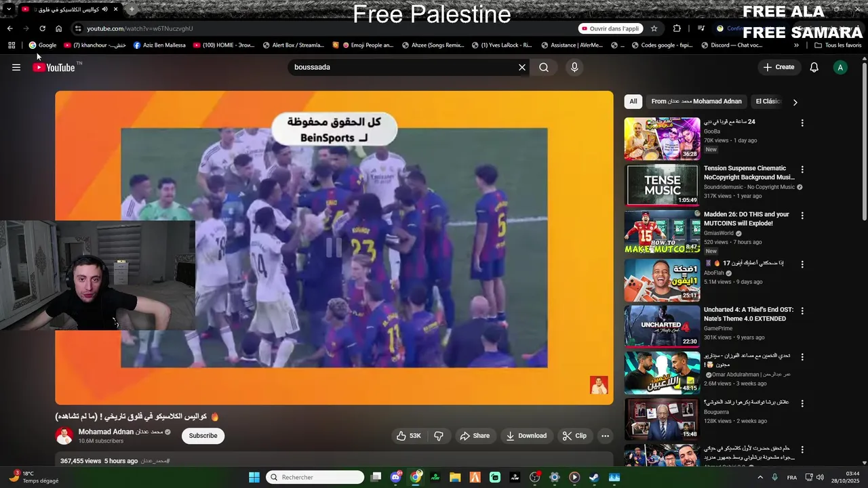868x488 pixels.
Task: Open Madden 26 MUTCOINS video title
Action: (x=747, y=219)
